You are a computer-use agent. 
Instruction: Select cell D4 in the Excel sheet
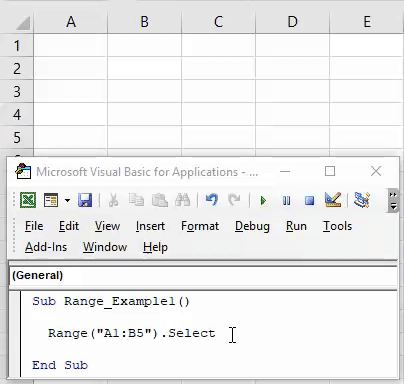coord(292,114)
